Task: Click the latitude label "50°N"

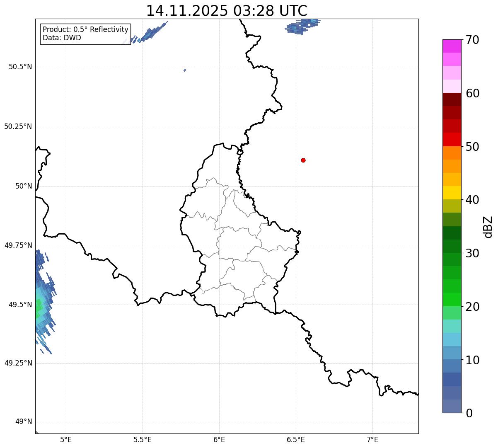Action: (24, 186)
